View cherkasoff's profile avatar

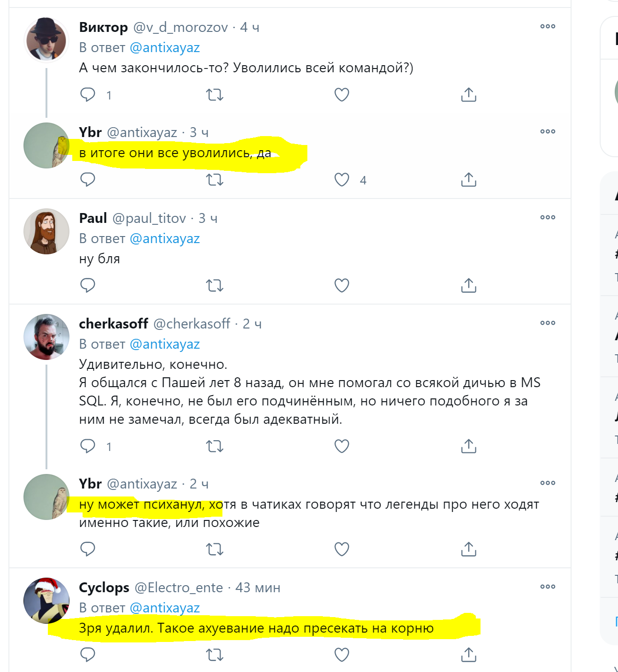[46, 337]
